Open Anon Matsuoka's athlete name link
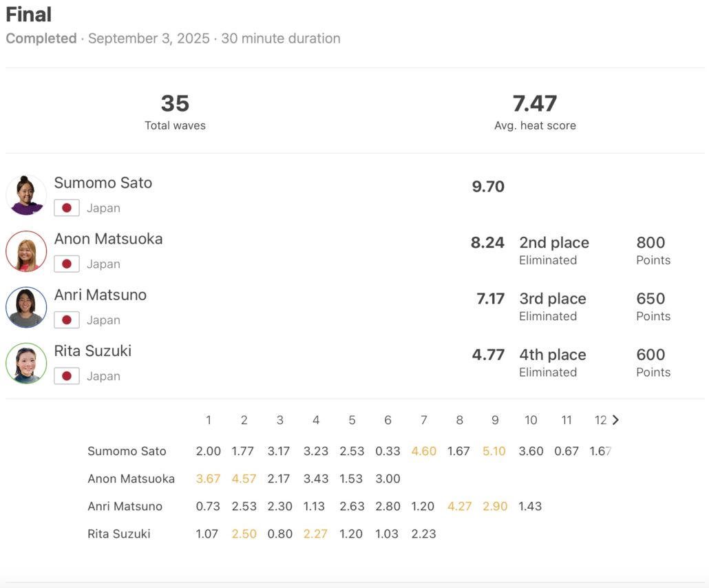 pyautogui.click(x=108, y=239)
